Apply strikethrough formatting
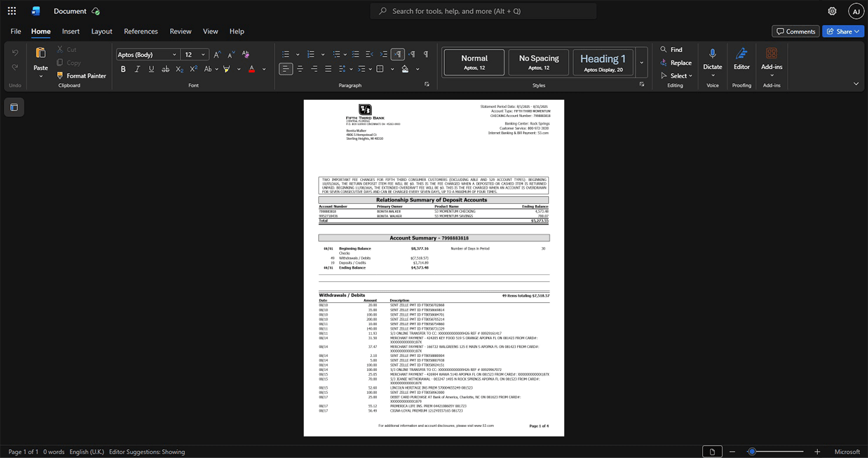Image resolution: width=868 pixels, height=458 pixels. click(165, 69)
